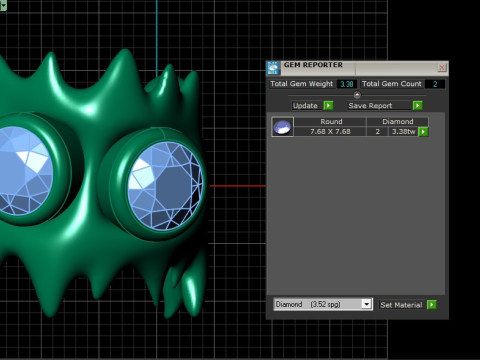480x360 pixels.
Task: Click the 3.38tw weight cell
Action: [403, 132]
